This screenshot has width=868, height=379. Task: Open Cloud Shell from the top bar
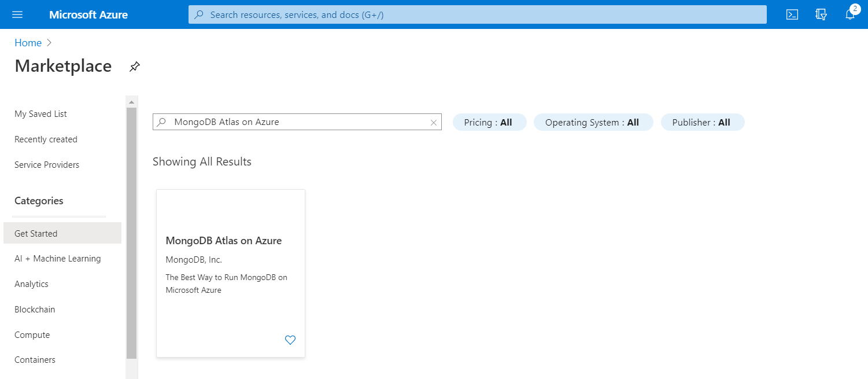792,14
